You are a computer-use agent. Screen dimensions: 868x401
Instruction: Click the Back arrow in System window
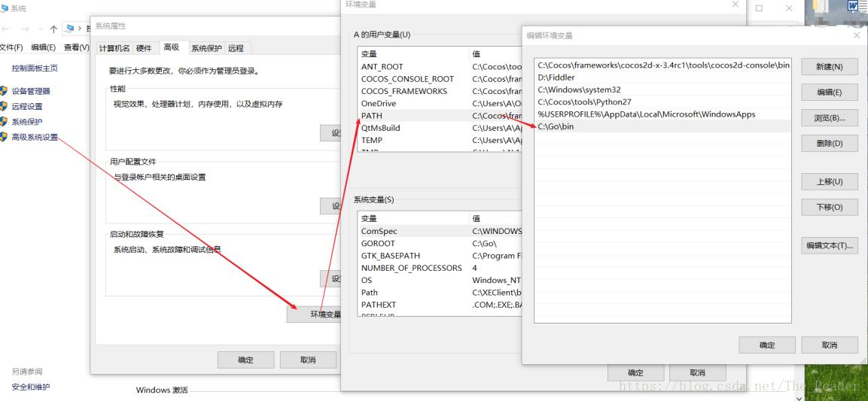pos(5,29)
